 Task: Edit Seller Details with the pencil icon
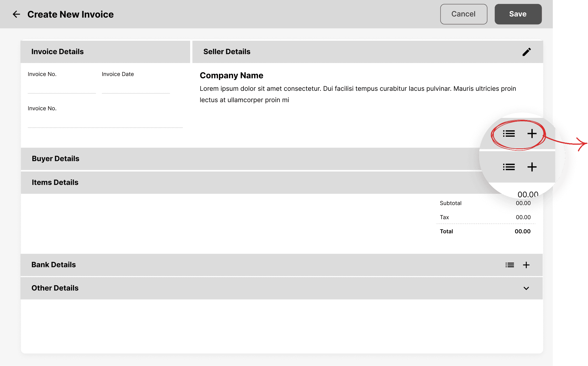pyautogui.click(x=526, y=52)
